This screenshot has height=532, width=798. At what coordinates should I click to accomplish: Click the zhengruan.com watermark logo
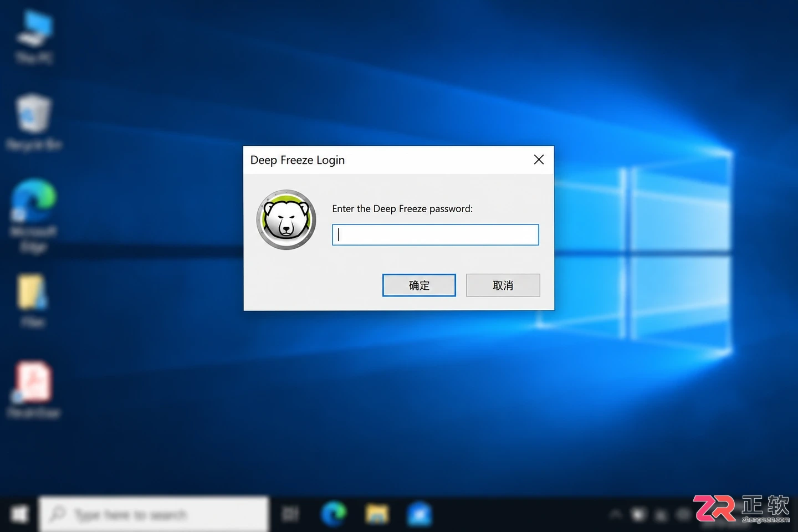click(741, 509)
